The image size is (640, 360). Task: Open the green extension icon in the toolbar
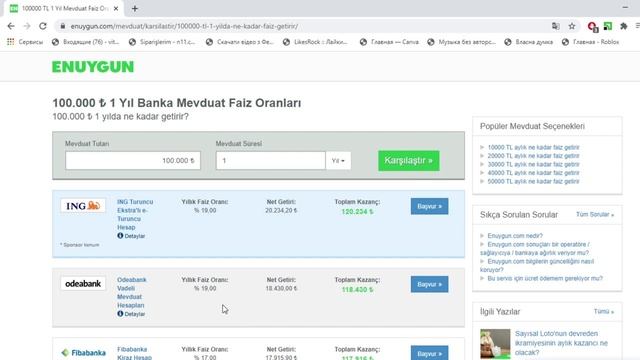(x=608, y=26)
